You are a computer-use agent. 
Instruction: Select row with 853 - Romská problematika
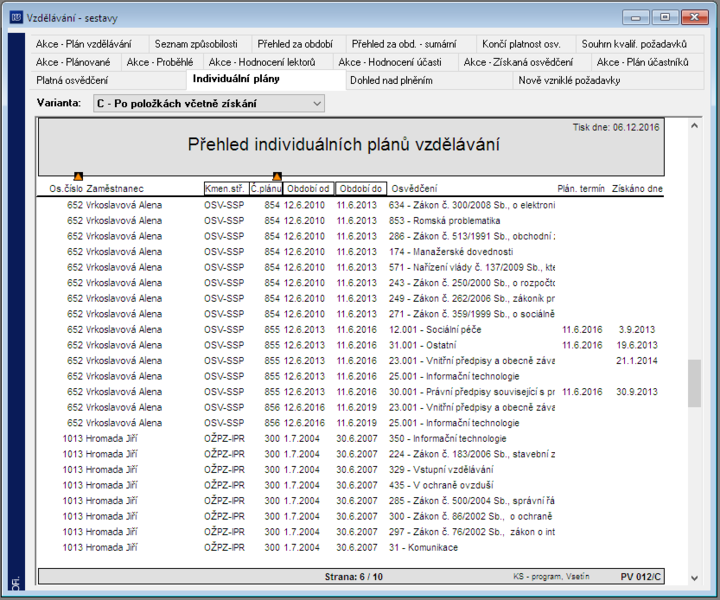(x=350, y=221)
